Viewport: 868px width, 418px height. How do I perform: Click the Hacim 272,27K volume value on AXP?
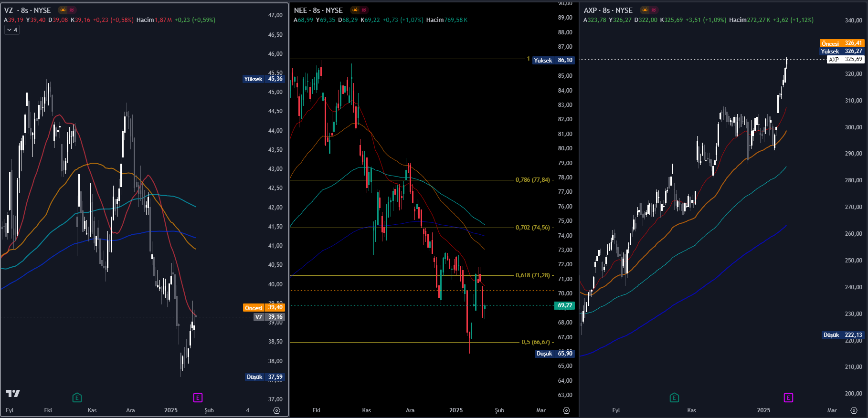point(750,20)
